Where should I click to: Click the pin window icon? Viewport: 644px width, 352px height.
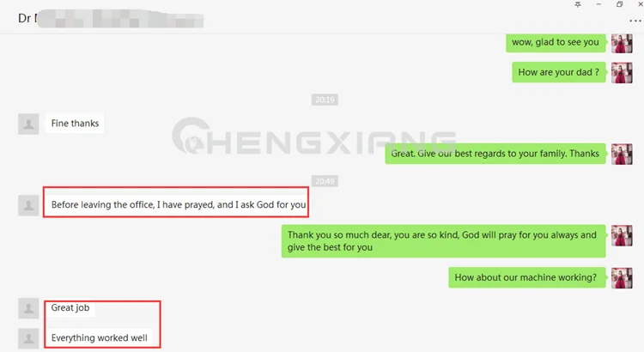(x=578, y=4)
